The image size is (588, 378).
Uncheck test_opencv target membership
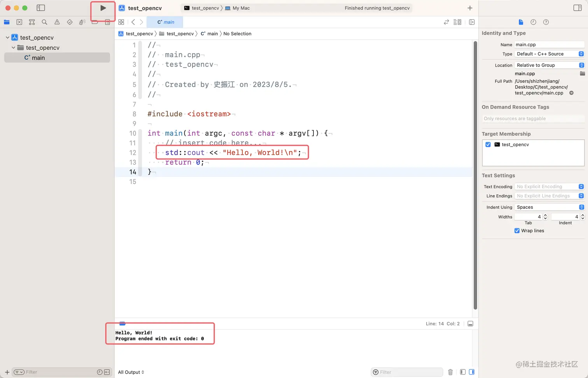coord(488,145)
